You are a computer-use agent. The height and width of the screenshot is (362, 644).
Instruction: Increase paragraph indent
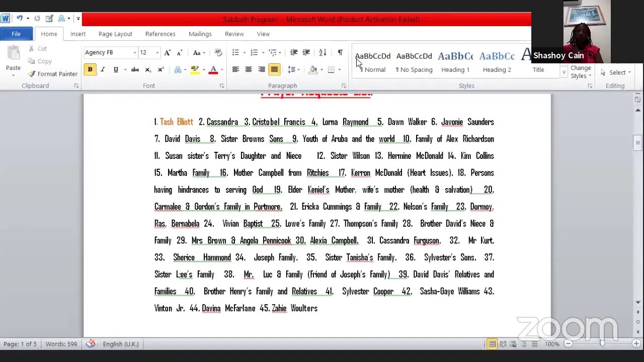306,52
